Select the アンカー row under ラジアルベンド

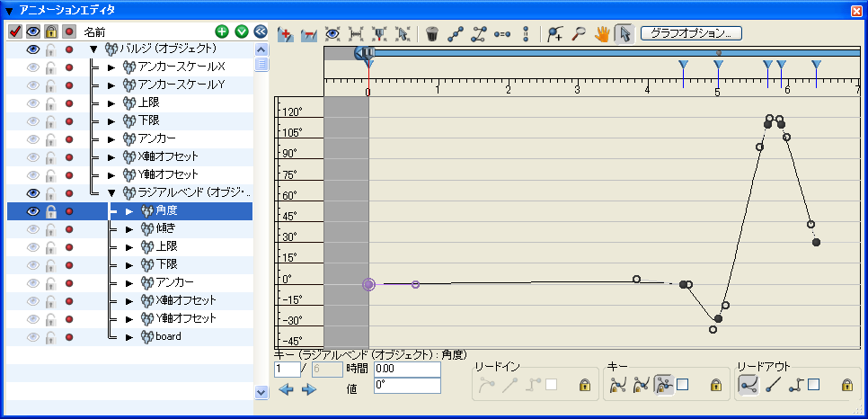coord(129,282)
